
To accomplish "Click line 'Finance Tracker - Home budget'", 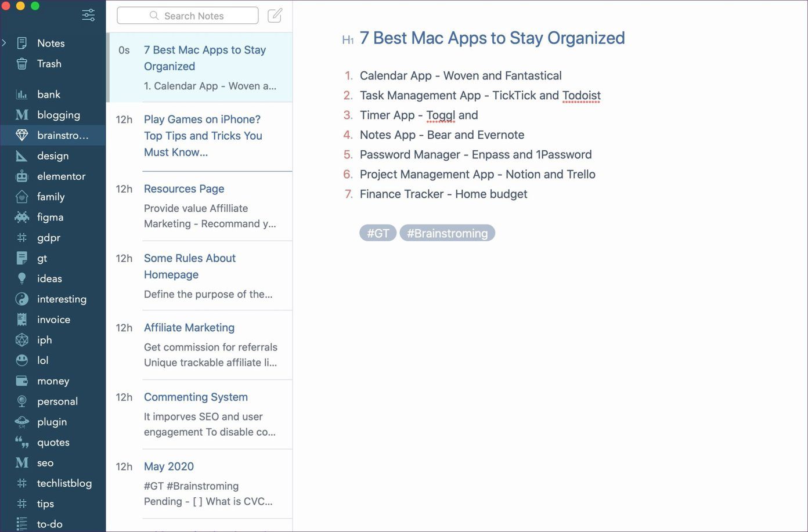I will click(443, 194).
